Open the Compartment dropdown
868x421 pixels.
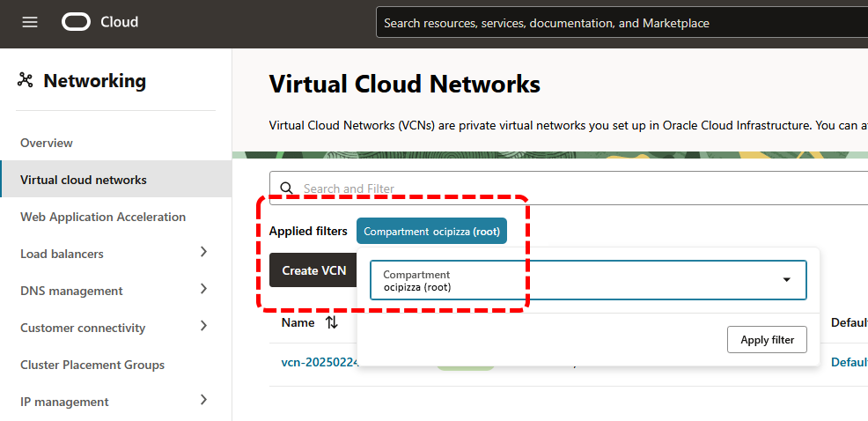click(588, 280)
